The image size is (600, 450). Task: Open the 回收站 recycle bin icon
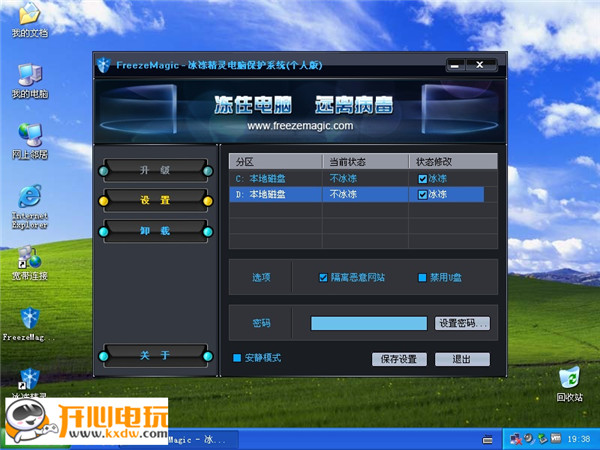click(568, 379)
